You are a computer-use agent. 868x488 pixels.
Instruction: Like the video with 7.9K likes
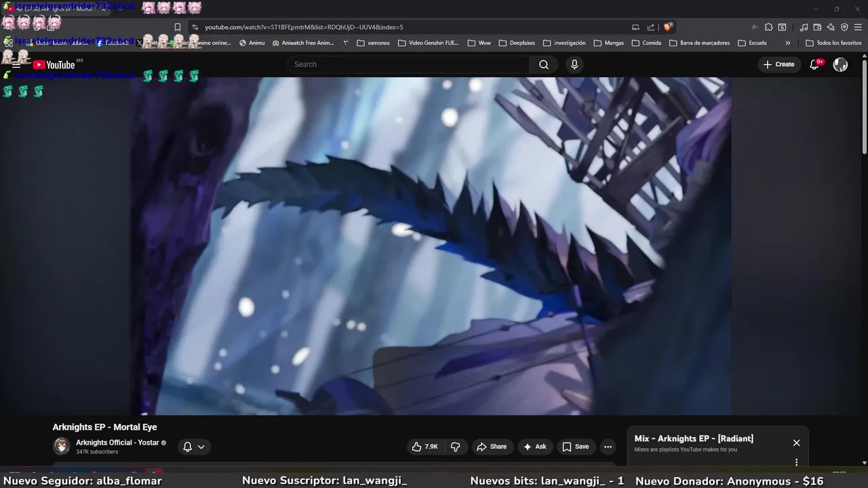pyautogui.click(x=425, y=447)
